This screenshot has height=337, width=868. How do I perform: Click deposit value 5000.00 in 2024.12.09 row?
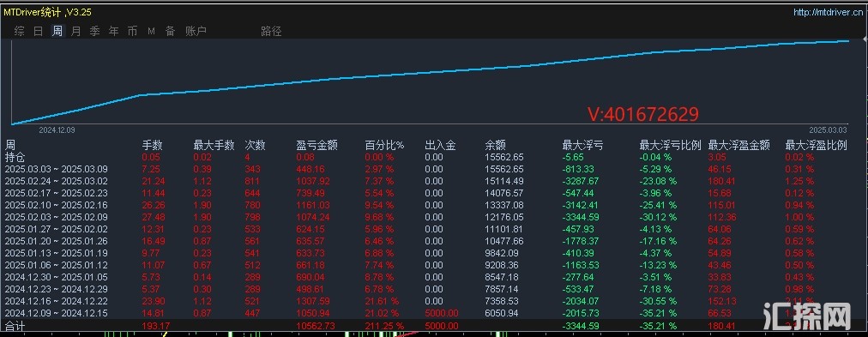click(441, 313)
